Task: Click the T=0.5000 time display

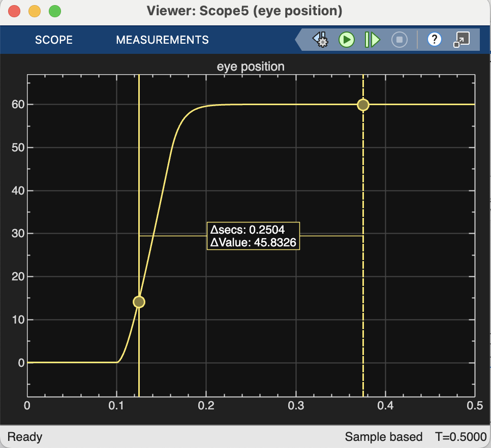Action: [x=461, y=436]
